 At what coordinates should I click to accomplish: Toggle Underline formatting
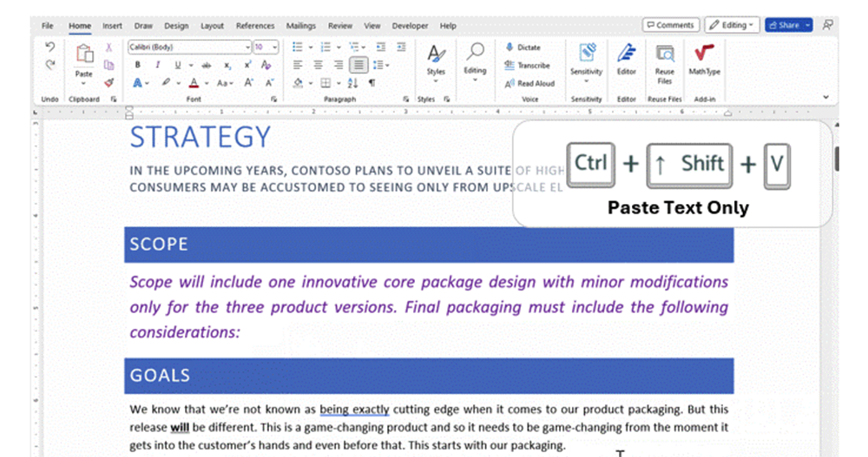click(x=178, y=65)
